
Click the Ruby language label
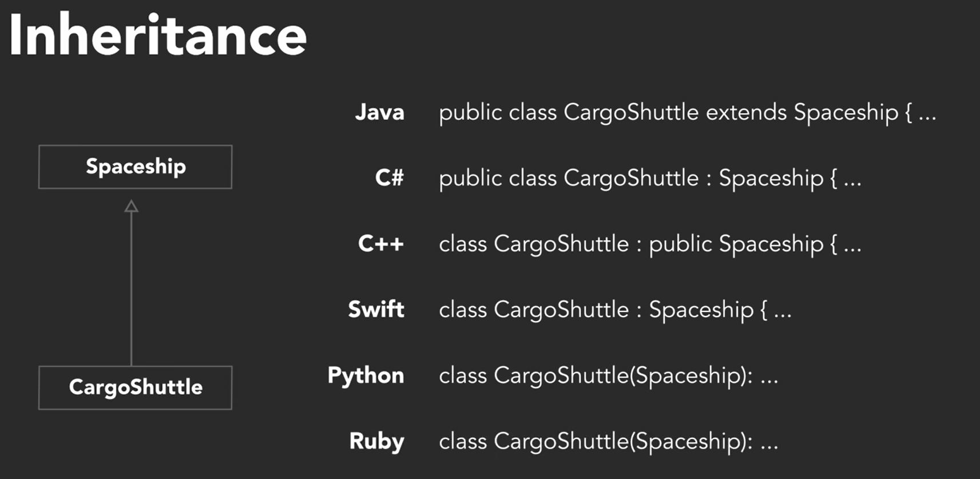click(377, 442)
